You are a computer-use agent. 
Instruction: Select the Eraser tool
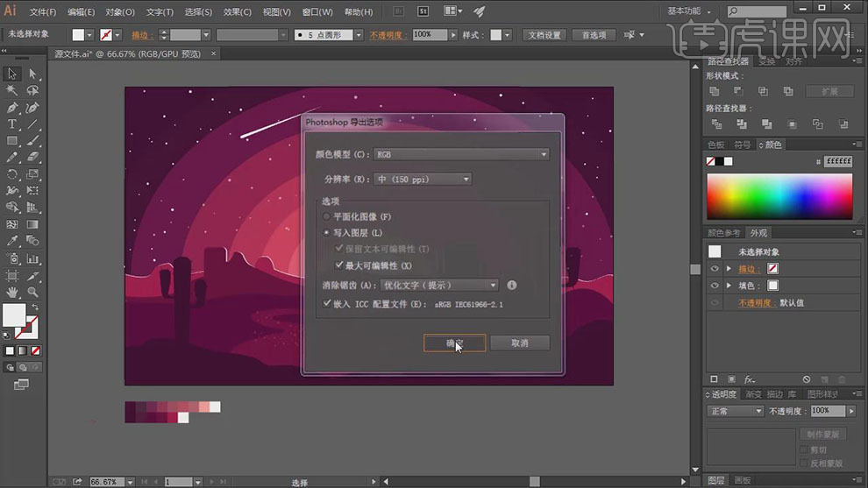pos(32,158)
